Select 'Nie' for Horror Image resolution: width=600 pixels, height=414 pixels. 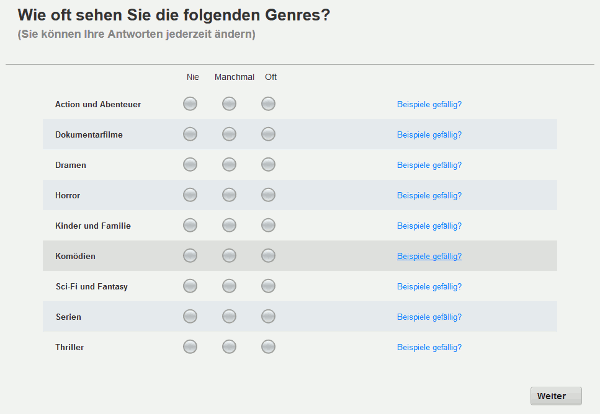coord(190,195)
